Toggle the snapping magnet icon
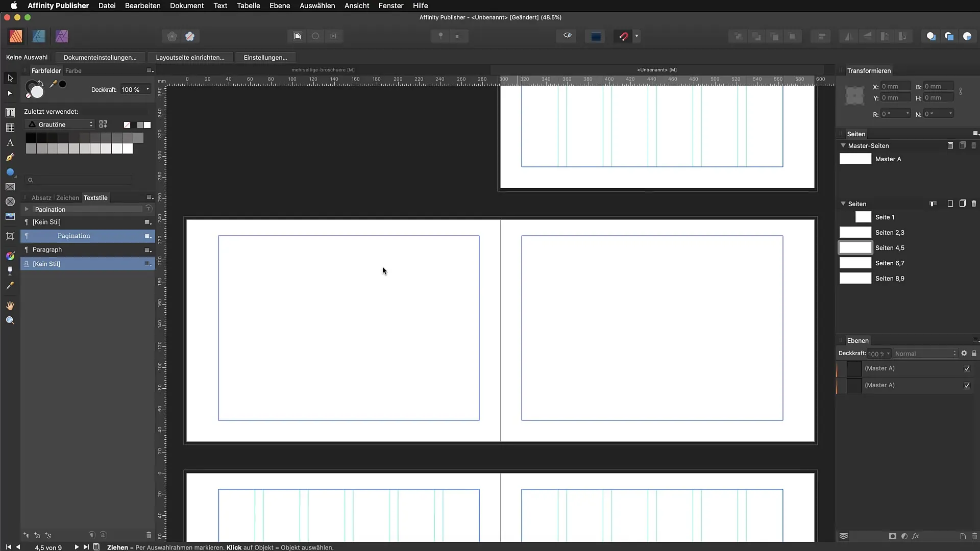 tap(623, 36)
